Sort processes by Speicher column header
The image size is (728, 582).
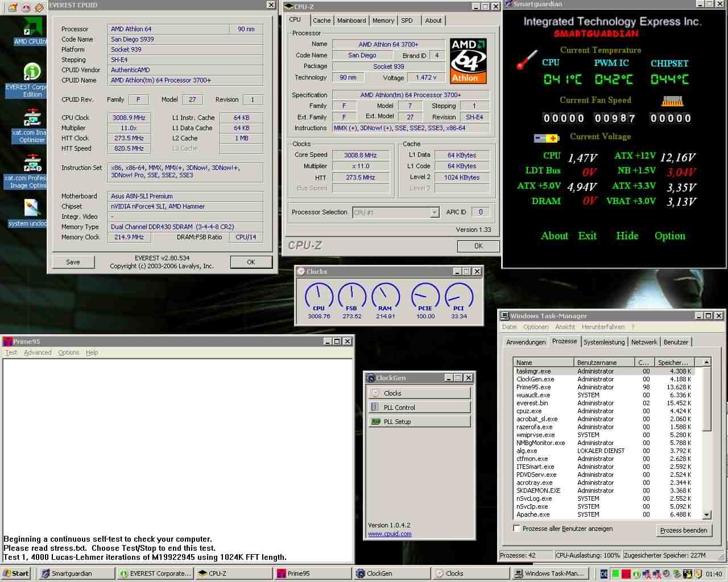pos(676,362)
